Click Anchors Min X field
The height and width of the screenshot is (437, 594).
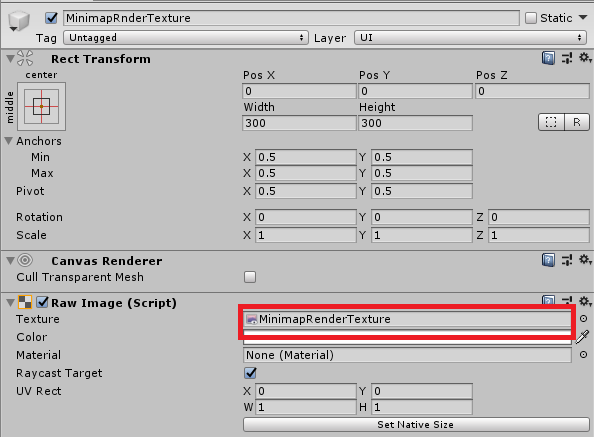point(306,157)
